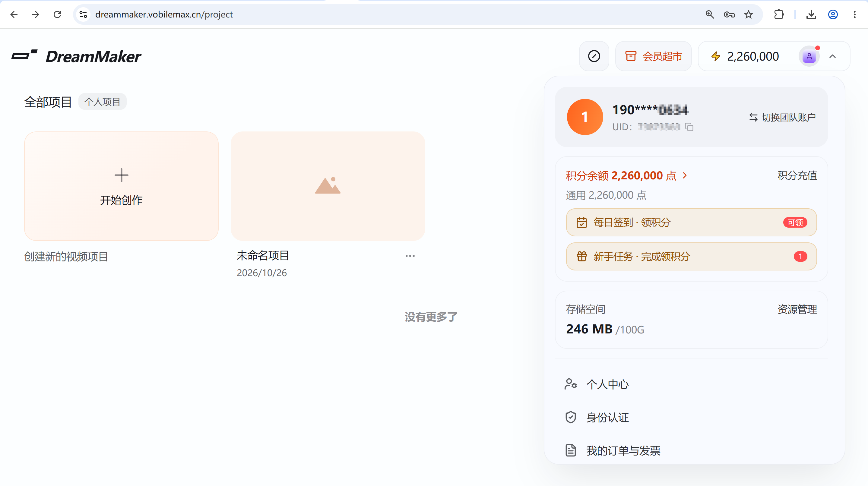
Task: Open 新手任务 · 完成领积分 task banner
Action: [691, 257]
